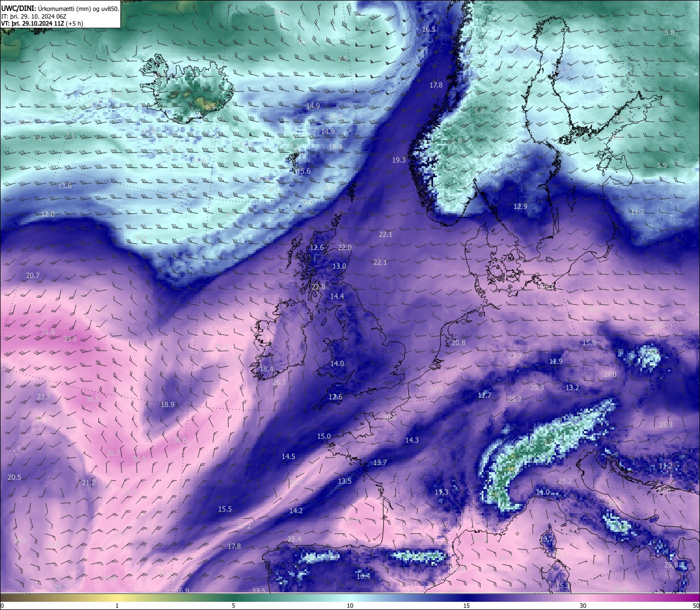Click the map value 11.9
The image size is (700, 610).
tap(556, 362)
